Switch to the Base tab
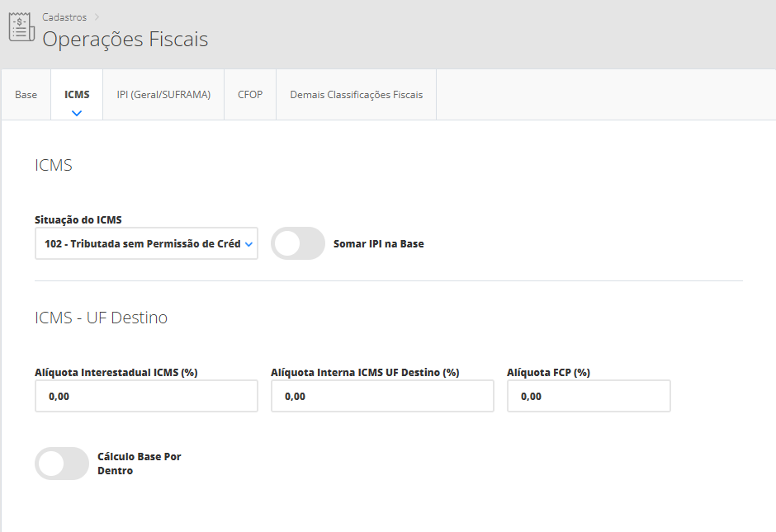Viewport: 776px width, 532px height. (x=26, y=95)
